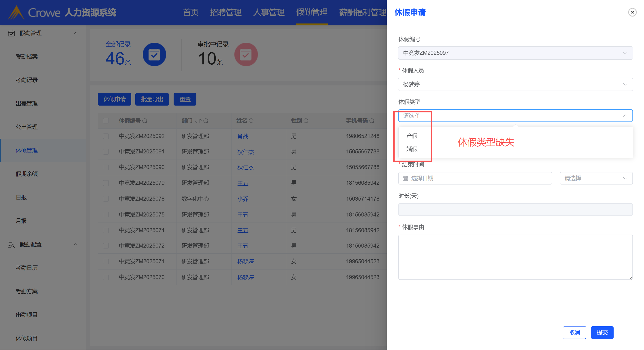Expand the 休假编号 dropdown field

(x=515, y=53)
